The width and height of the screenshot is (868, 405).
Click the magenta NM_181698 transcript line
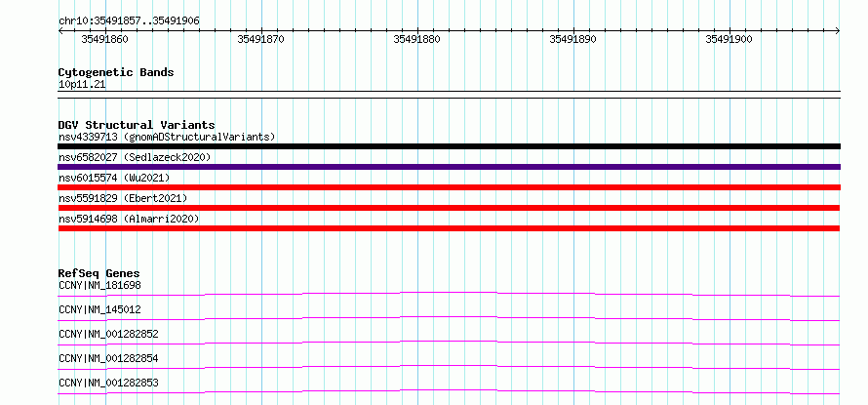[449, 294]
